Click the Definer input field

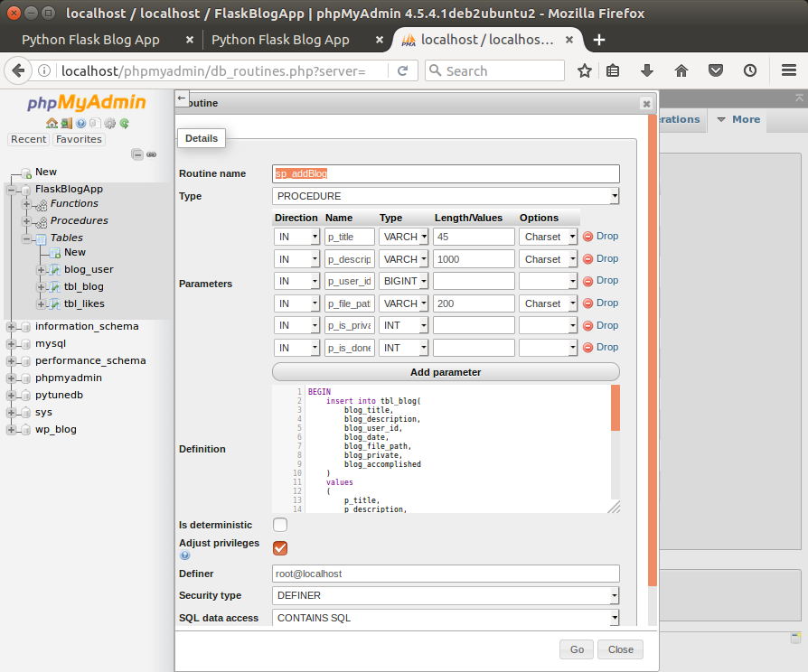(446, 574)
